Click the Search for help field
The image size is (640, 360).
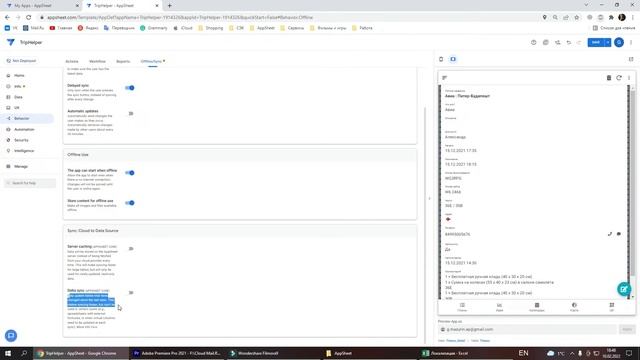(30, 183)
